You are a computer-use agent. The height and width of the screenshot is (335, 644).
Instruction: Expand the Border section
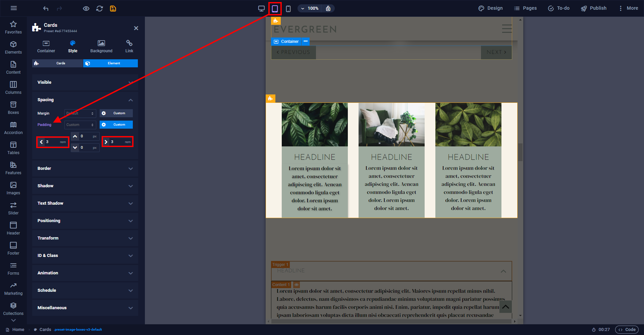85,169
